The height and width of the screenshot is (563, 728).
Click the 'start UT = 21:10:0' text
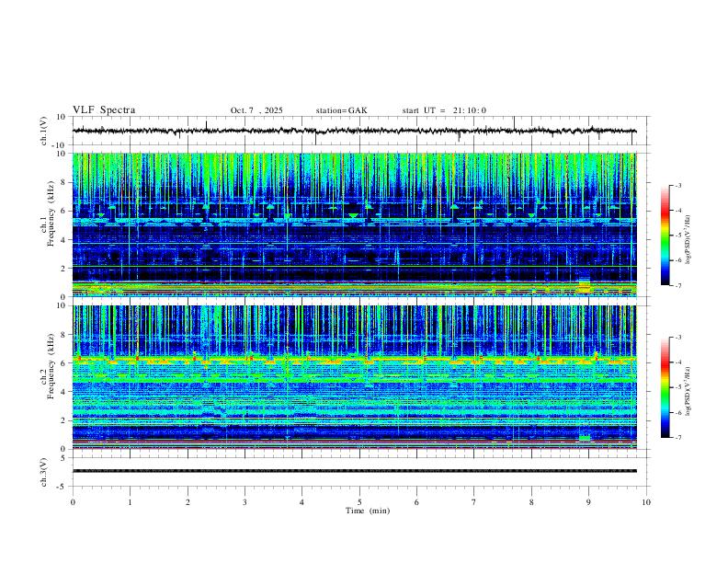tap(444, 110)
